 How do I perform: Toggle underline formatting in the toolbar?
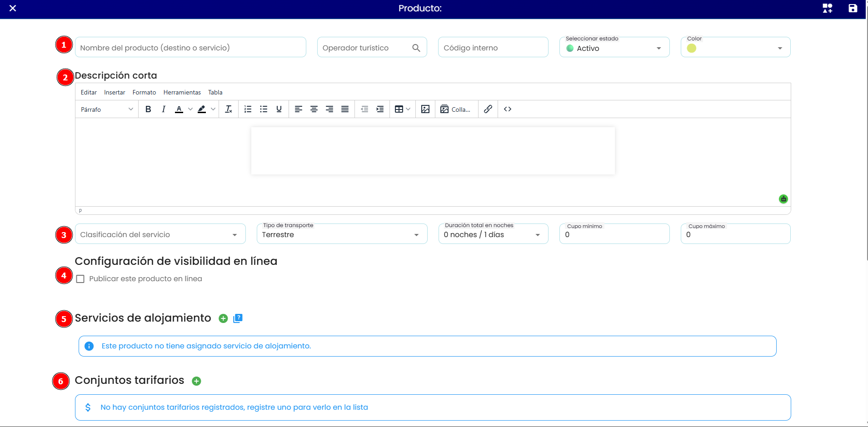tap(279, 109)
